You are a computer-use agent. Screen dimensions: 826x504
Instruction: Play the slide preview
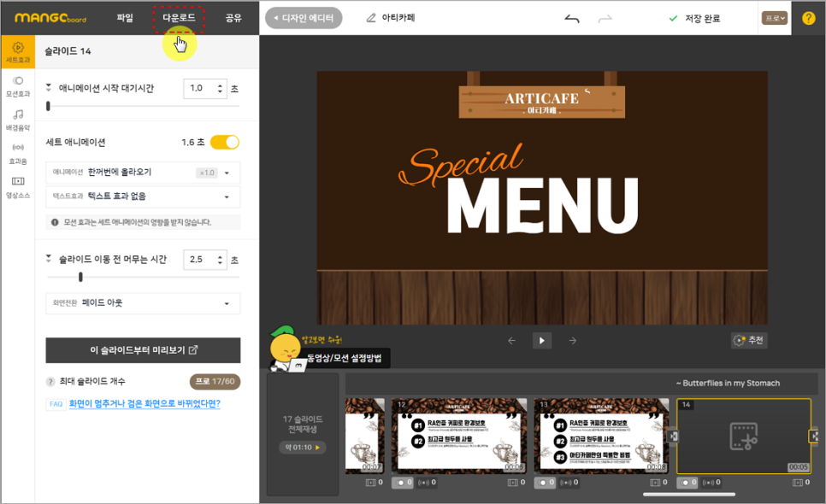541,340
